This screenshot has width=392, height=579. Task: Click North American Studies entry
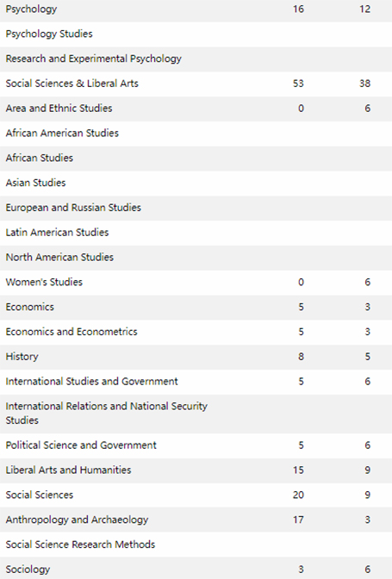coord(59,257)
